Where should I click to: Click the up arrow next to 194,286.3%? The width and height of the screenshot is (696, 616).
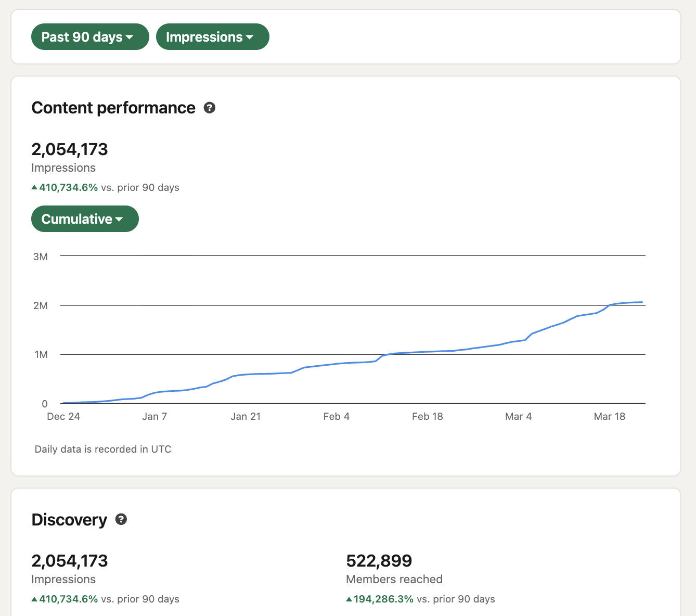click(x=349, y=599)
